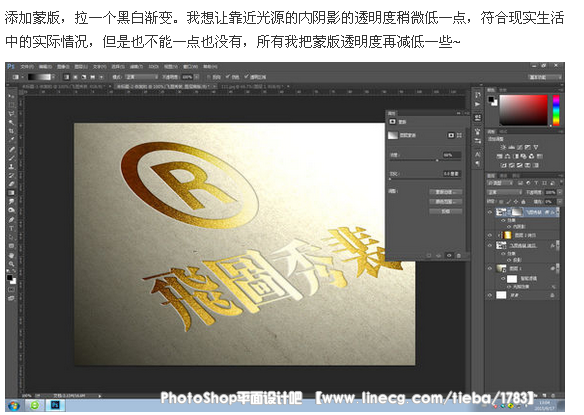The height and width of the screenshot is (415, 584).
Task: Open the gradient picker dropdown arrow
Action: pyautogui.click(x=54, y=77)
